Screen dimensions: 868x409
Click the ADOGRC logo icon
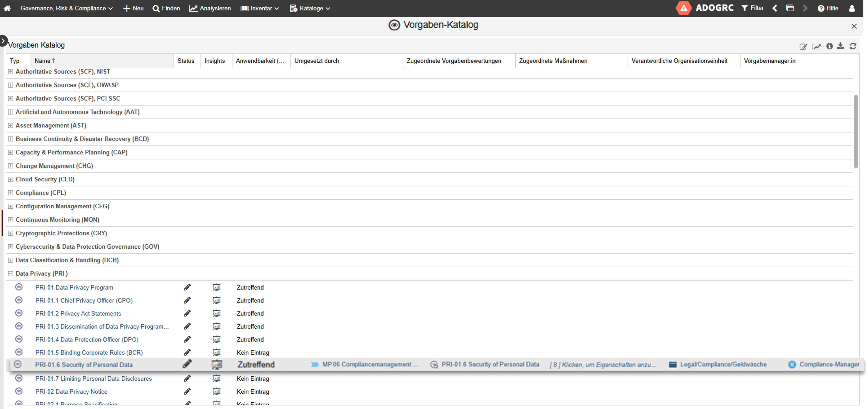coord(683,8)
